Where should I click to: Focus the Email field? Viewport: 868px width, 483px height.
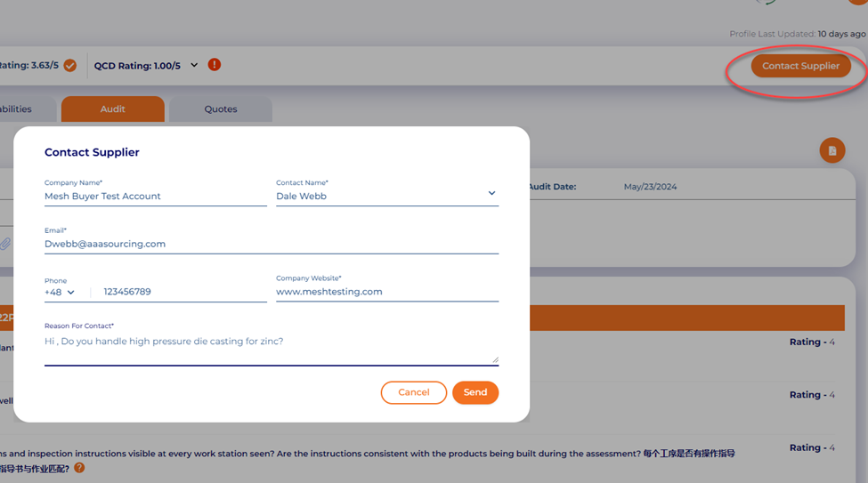[271, 244]
